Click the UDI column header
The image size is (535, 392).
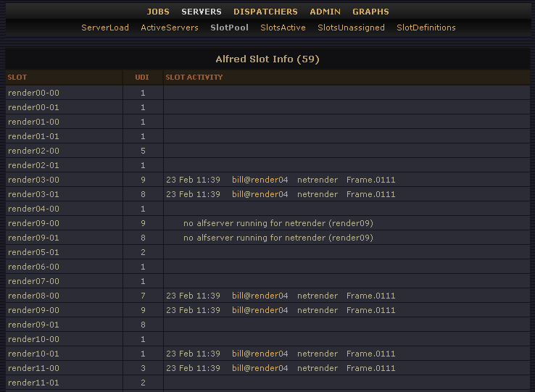142,77
